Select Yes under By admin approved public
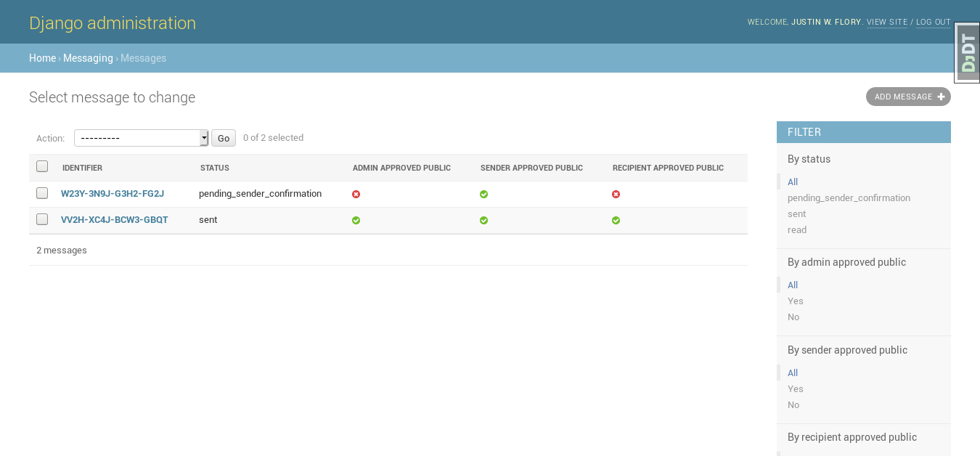 [x=796, y=301]
